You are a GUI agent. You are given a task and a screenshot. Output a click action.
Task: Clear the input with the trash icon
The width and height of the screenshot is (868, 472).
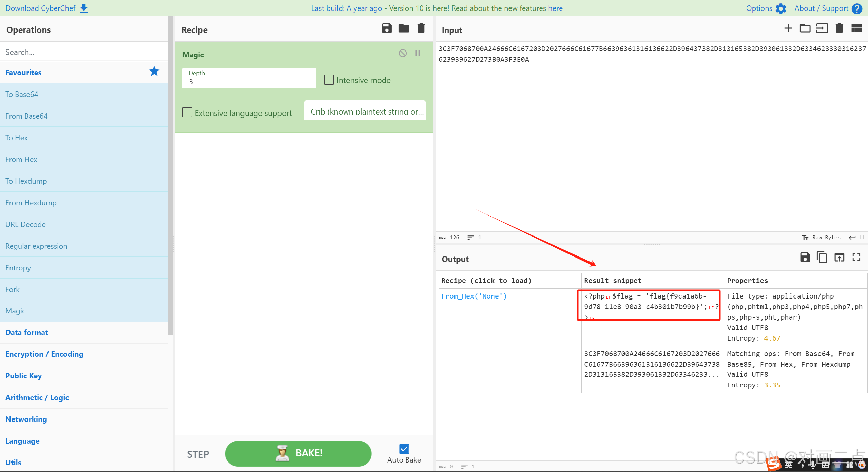tap(839, 28)
